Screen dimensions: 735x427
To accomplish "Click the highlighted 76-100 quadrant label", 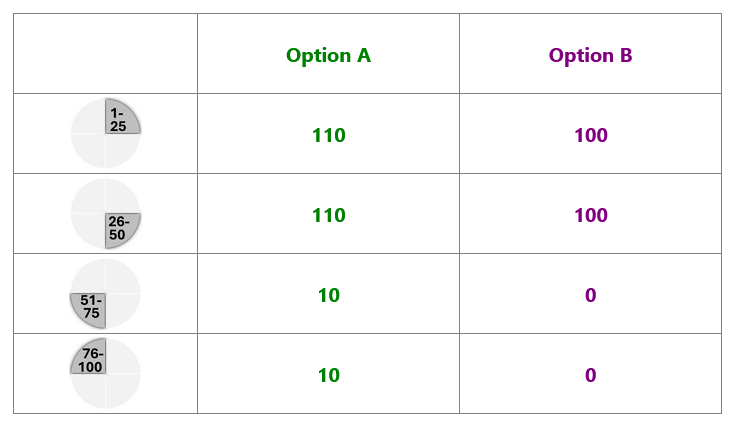I will (90, 360).
